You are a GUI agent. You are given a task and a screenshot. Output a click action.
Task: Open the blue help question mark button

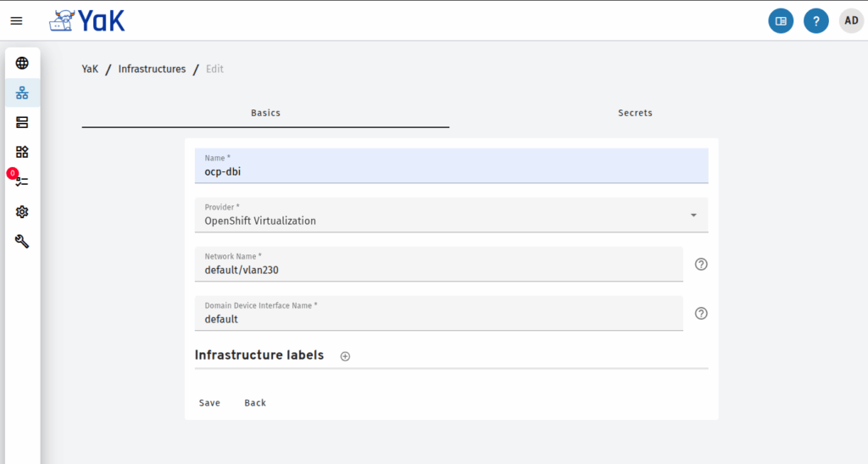[816, 21]
